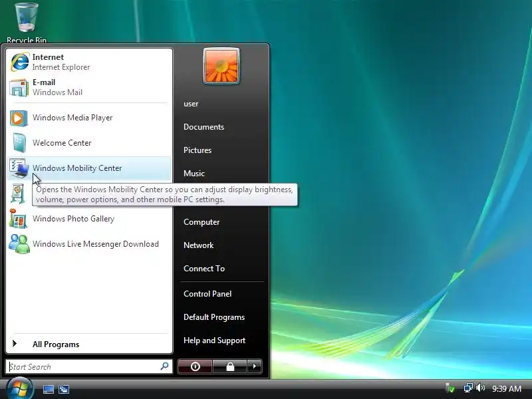Viewport: 532px width, 399px height.
Task: Open Music folder
Action: click(194, 174)
